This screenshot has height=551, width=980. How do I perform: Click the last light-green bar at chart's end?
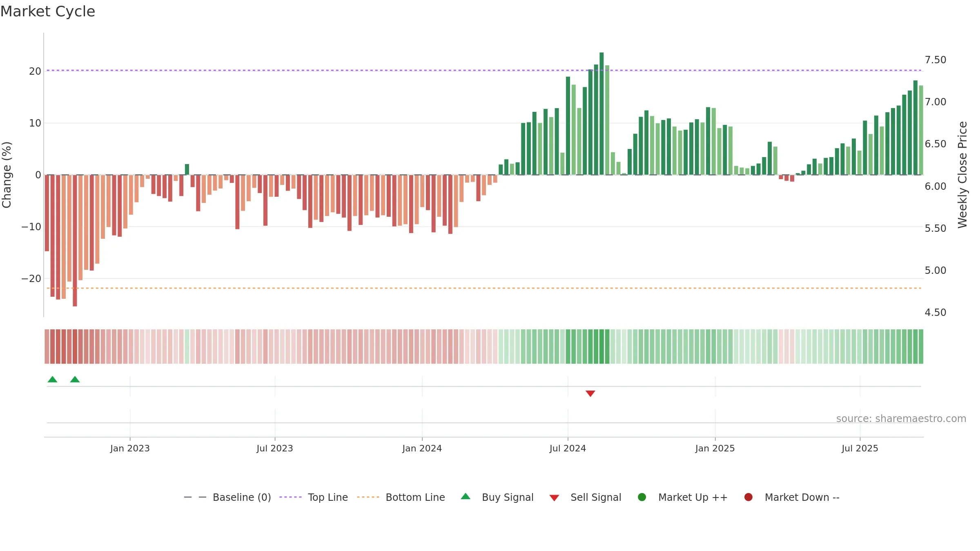click(921, 130)
